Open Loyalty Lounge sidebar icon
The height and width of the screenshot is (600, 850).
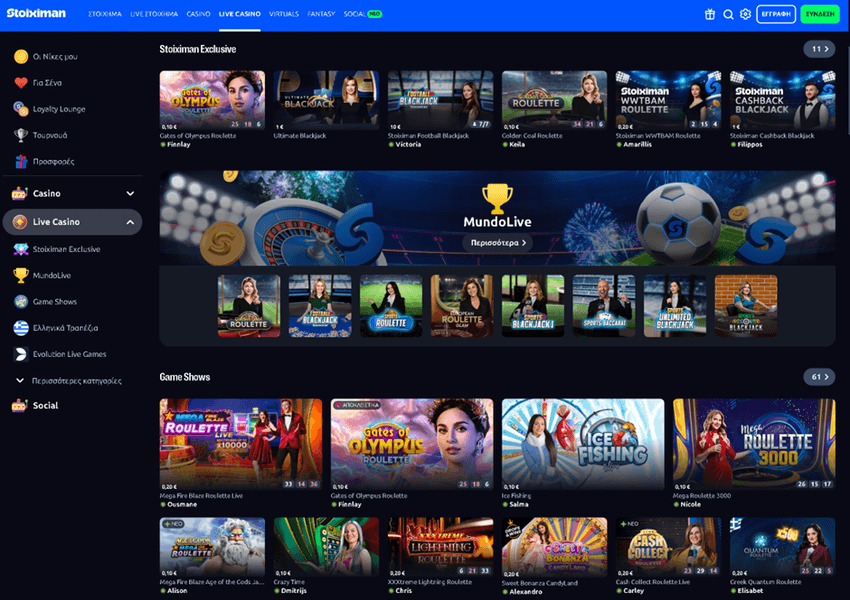coord(21,109)
